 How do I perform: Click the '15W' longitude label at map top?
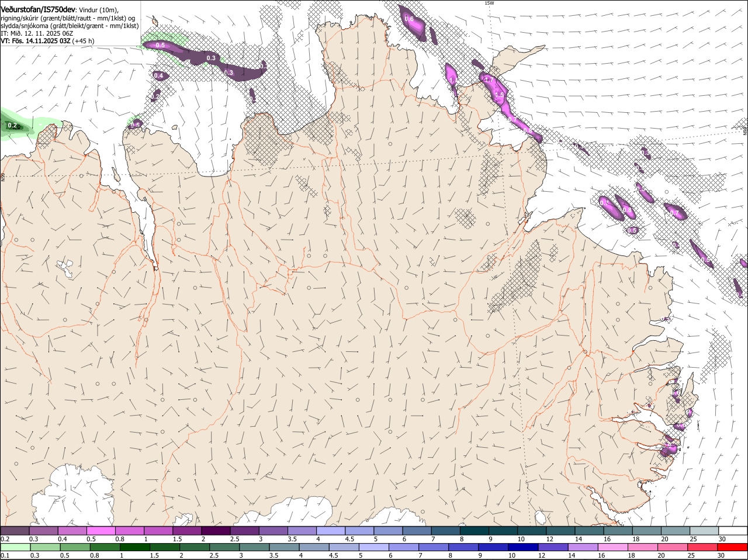coord(489,3)
